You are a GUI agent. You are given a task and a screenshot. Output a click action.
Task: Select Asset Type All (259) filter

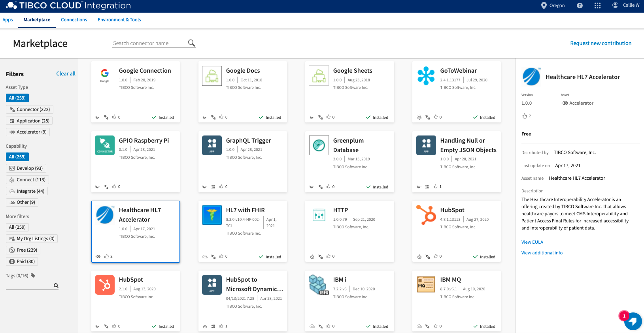pyautogui.click(x=17, y=98)
